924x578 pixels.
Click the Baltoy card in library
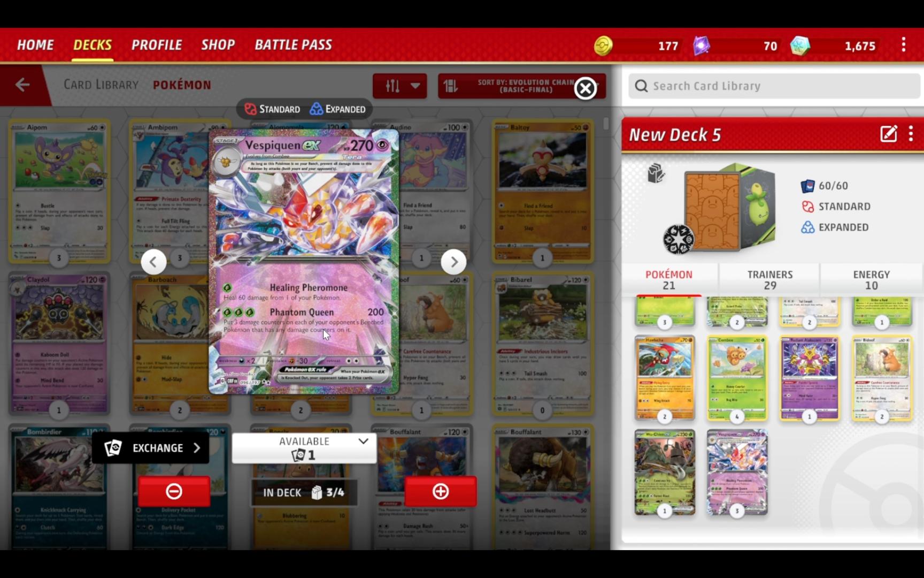[542, 192]
